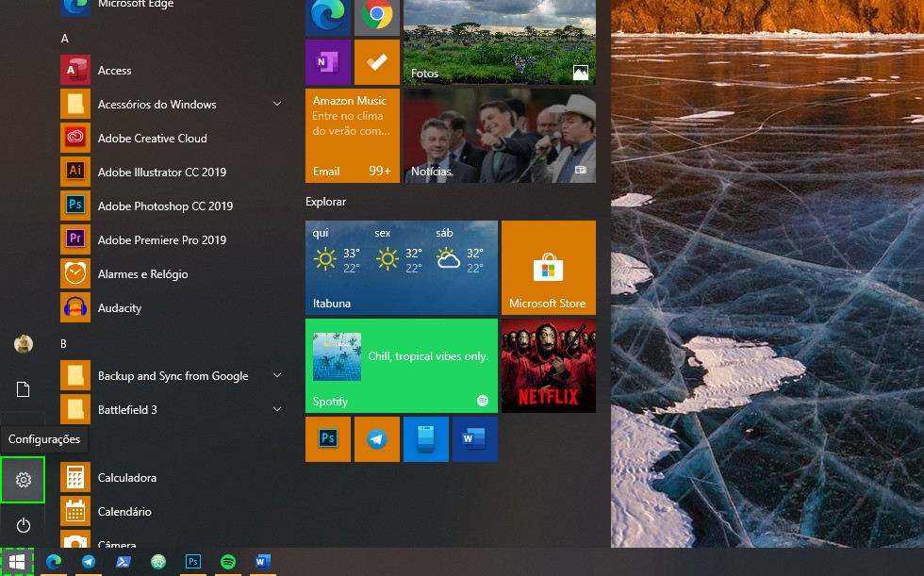Click Explorar group heading

tap(326, 202)
